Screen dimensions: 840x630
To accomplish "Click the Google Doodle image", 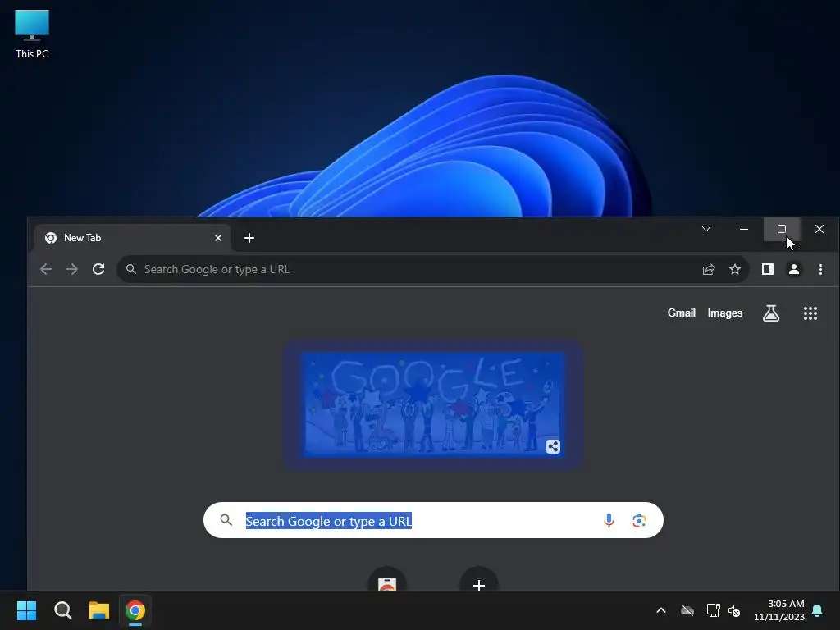I will (x=433, y=404).
